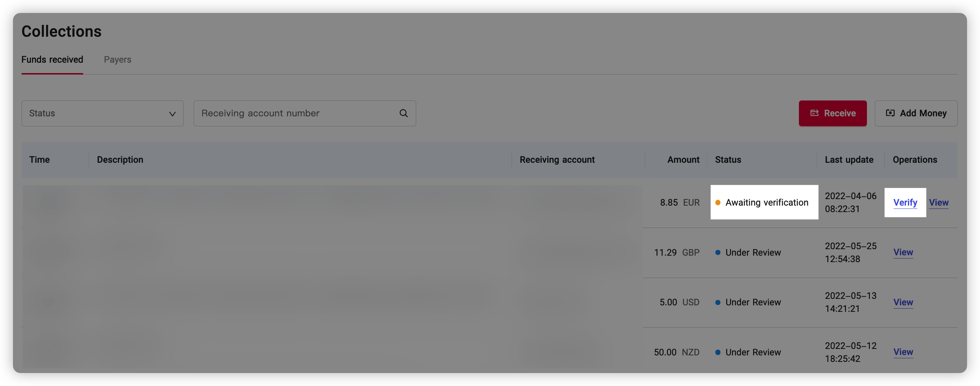Click the Receive button icon
Viewport: 980px width, 386px height.
coord(814,113)
